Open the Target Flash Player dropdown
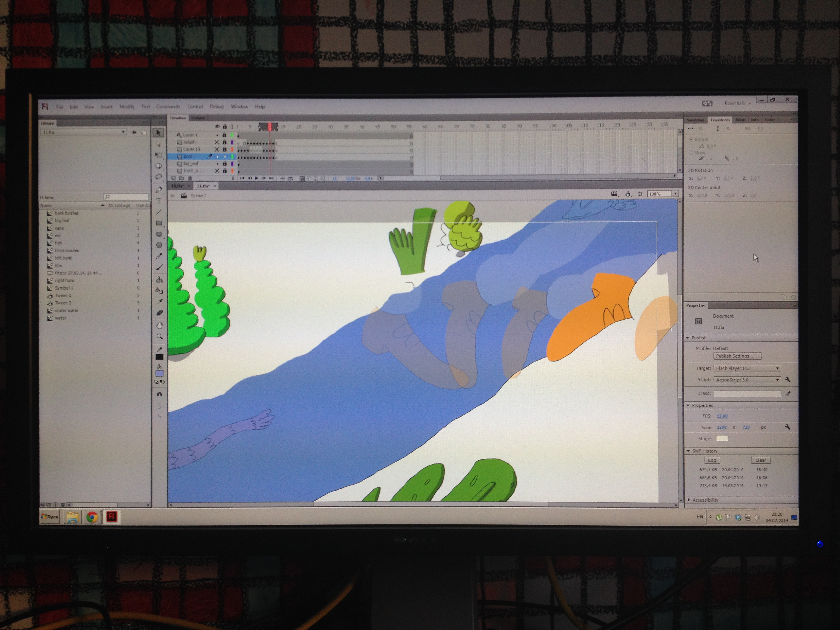This screenshot has height=630, width=840. click(x=747, y=368)
